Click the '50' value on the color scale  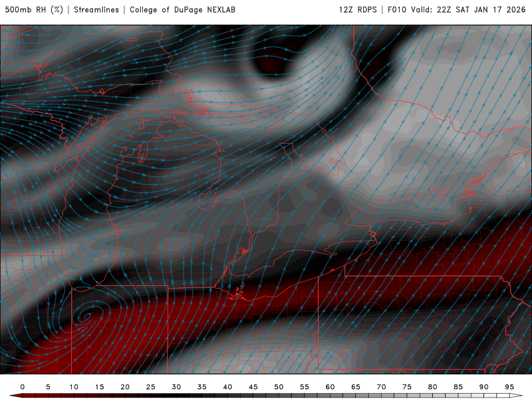tap(279, 387)
